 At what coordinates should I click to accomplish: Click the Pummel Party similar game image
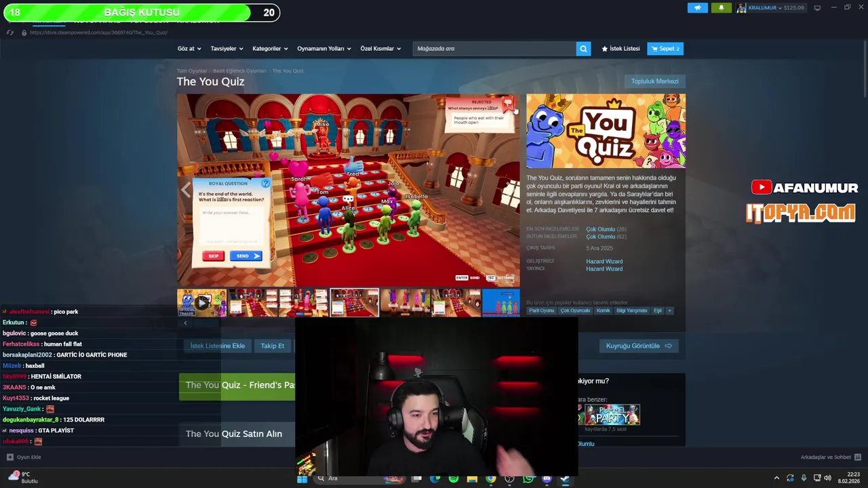click(x=612, y=414)
